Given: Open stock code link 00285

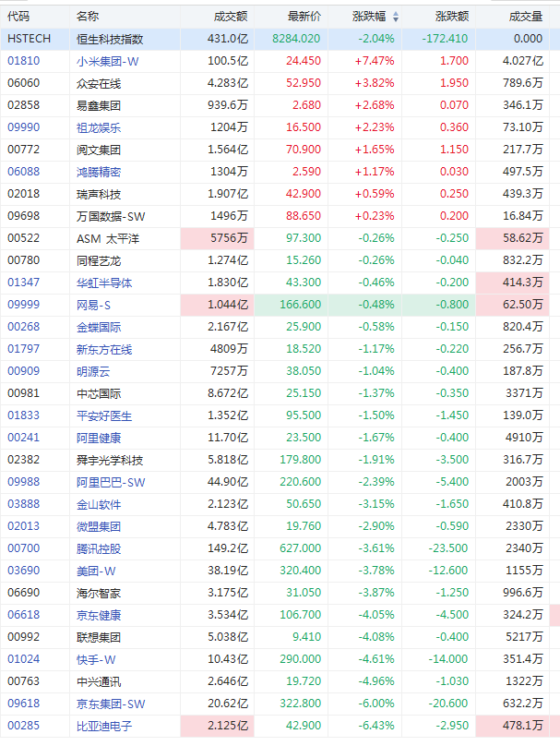Looking at the screenshot, I should pos(24,726).
